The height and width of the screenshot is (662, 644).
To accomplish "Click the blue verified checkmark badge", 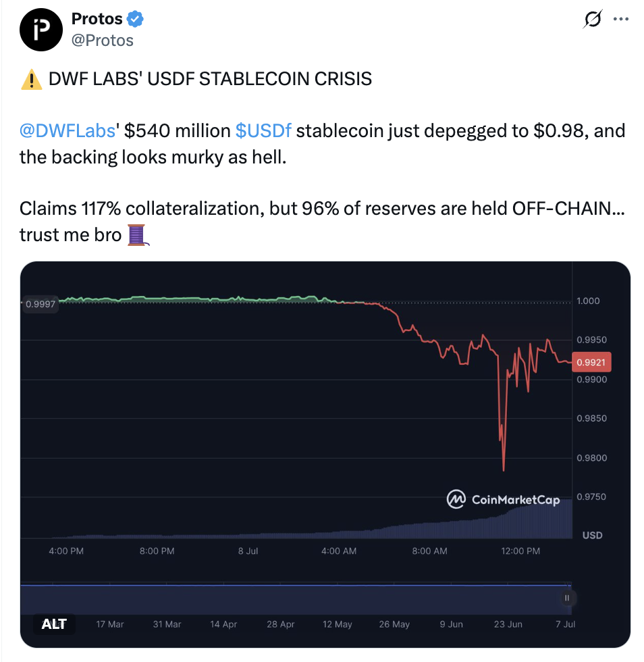I will [x=136, y=19].
